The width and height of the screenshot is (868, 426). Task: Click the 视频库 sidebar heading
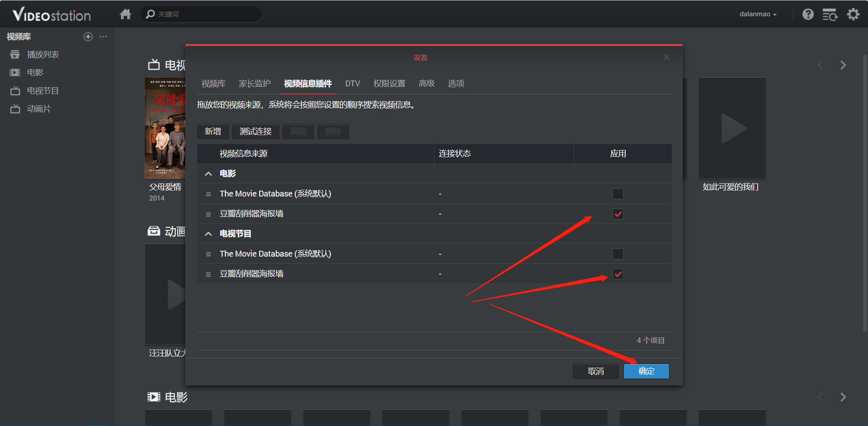point(19,37)
